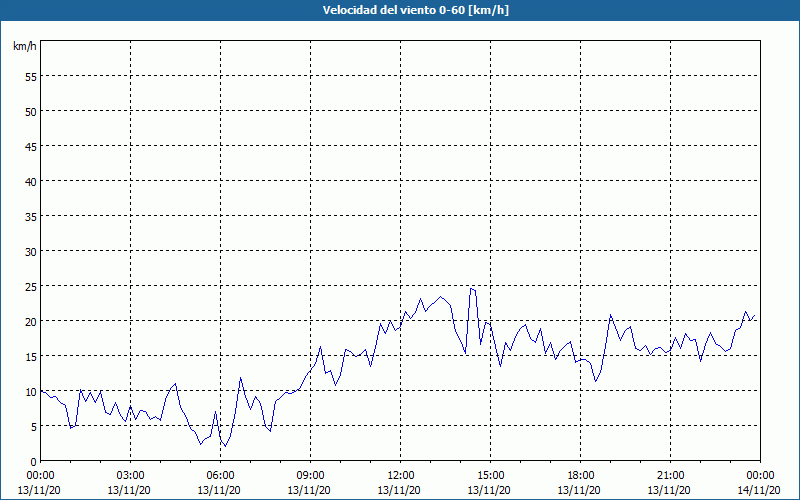The width and height of the screenshot is (800, 500).
Task: Click the "40" vertical axis label
Action: [x=31, y=182]
